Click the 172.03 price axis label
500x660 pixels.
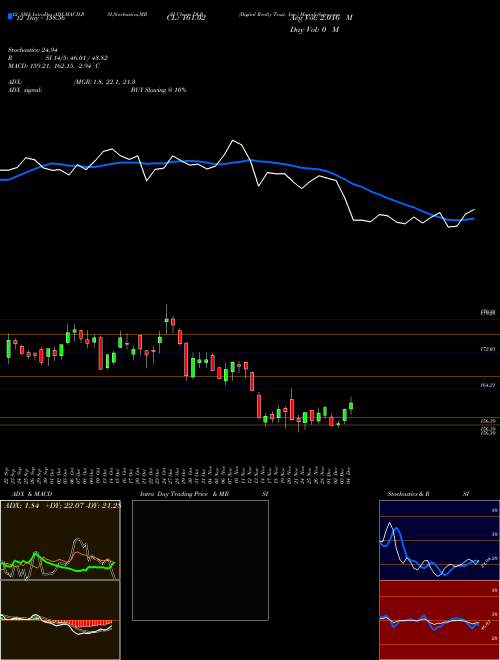[489, 349]
